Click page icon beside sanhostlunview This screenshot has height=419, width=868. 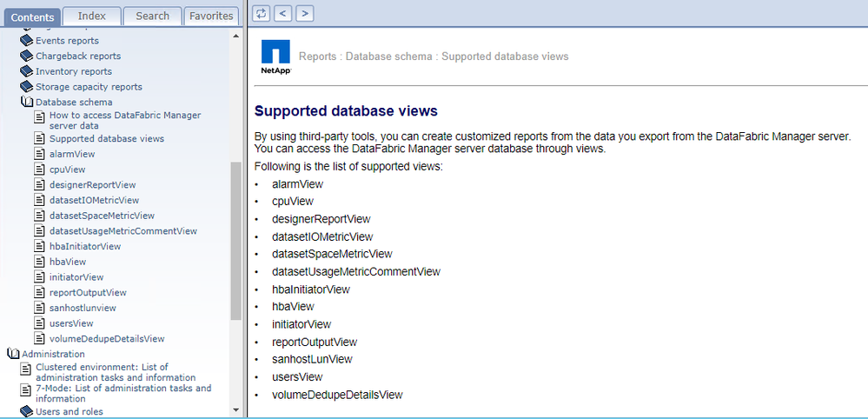pos(39,308)
